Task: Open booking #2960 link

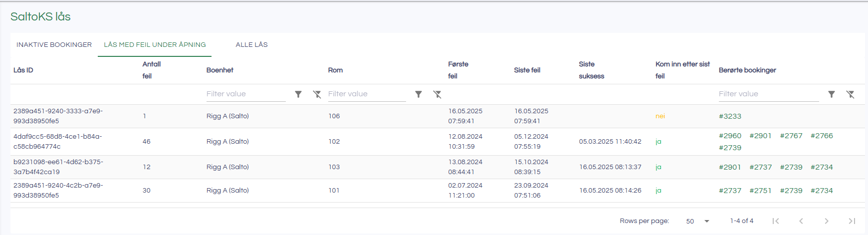Action: point(730,136)
